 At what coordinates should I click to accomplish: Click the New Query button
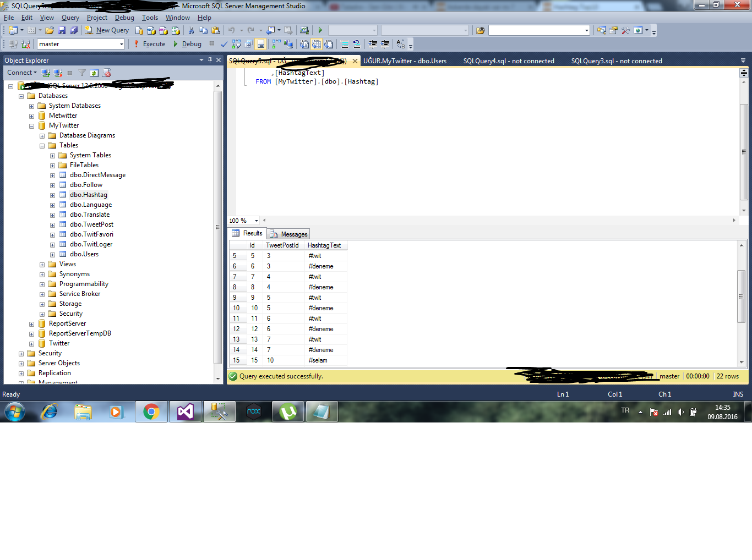coord(107,30)
